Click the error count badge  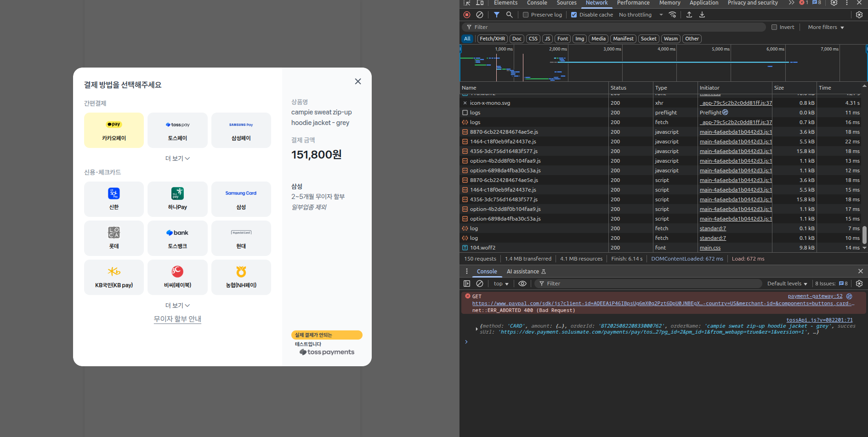(x=804, y=3)
